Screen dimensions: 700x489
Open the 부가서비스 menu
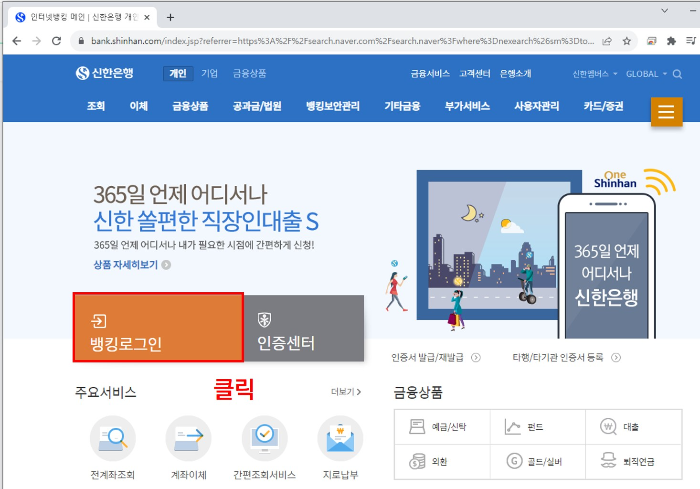tap(467, 106)
